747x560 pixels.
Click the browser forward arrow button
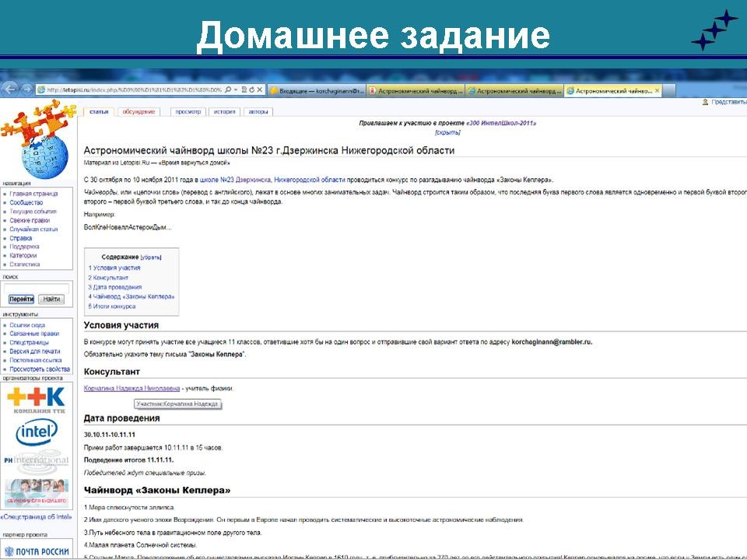pos(25,89)
